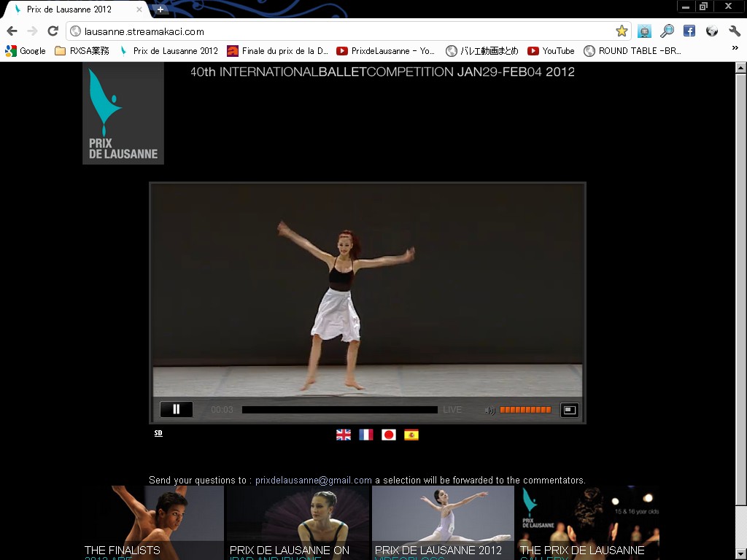Open the Chrome wrench settings menu
The height and width of the screenshot is (560, 747).
tap(734, 31)
